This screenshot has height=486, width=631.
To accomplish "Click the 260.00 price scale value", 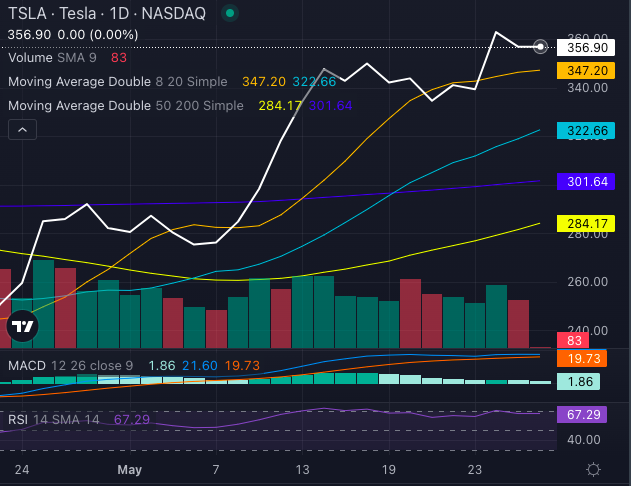I will 588,282.
